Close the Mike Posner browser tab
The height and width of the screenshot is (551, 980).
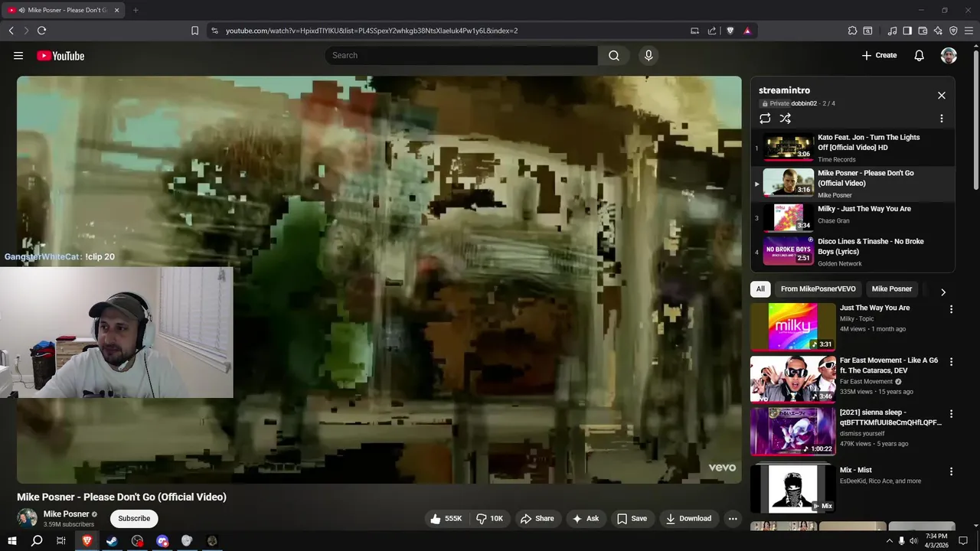[x=116, y=10]
